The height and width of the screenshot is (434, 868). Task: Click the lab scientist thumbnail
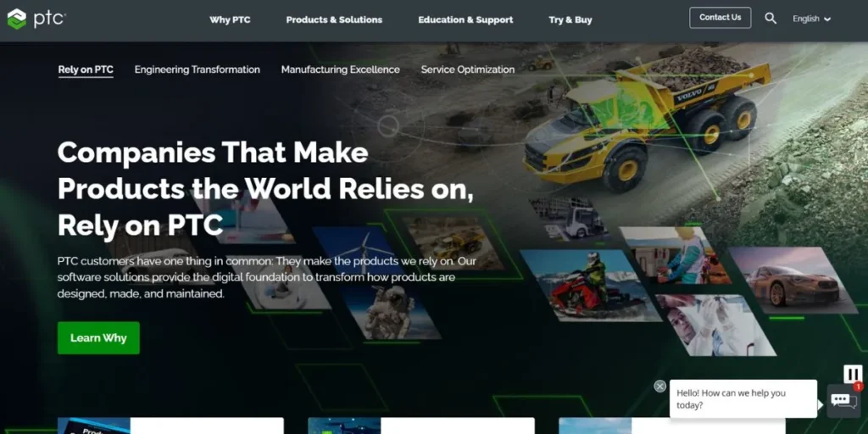715,325
